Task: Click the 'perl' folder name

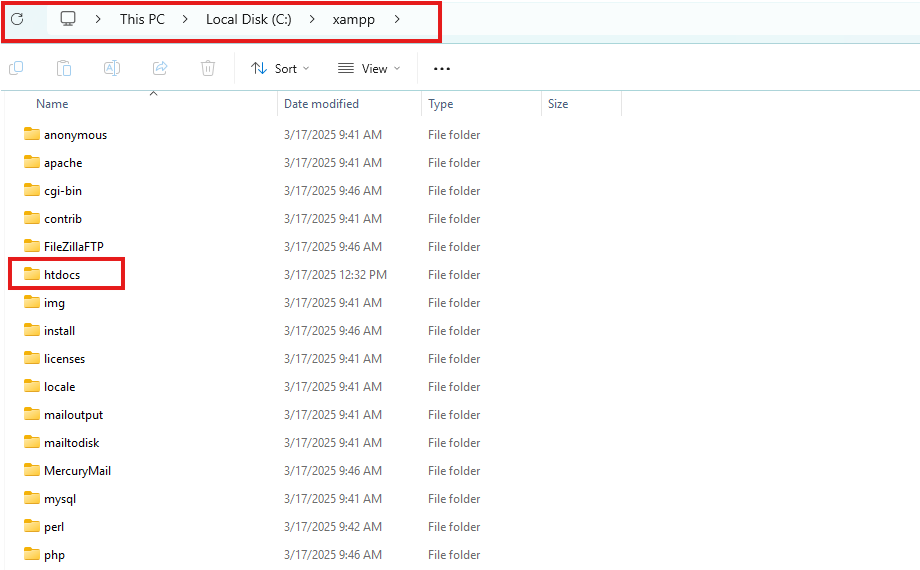Action: coord(54,527)
